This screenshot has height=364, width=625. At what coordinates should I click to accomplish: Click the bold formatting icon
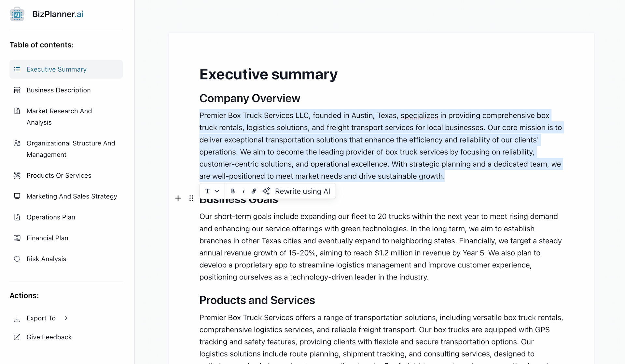pos(233,191)
